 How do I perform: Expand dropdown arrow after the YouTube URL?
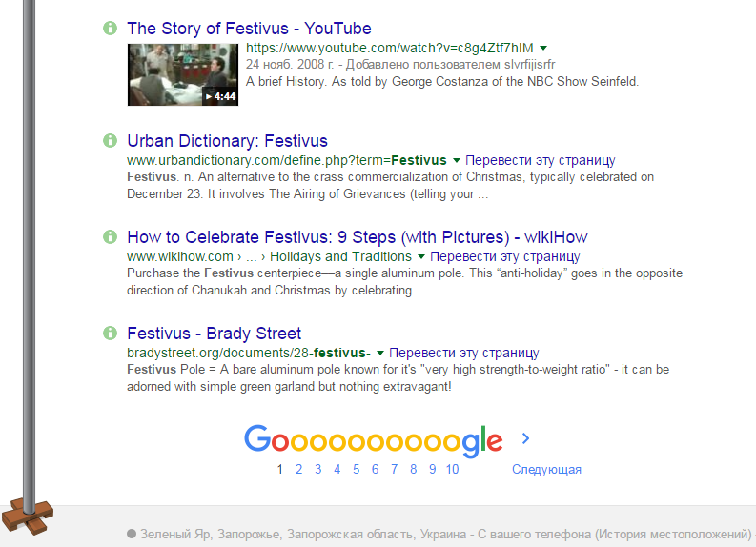[543, 48]
